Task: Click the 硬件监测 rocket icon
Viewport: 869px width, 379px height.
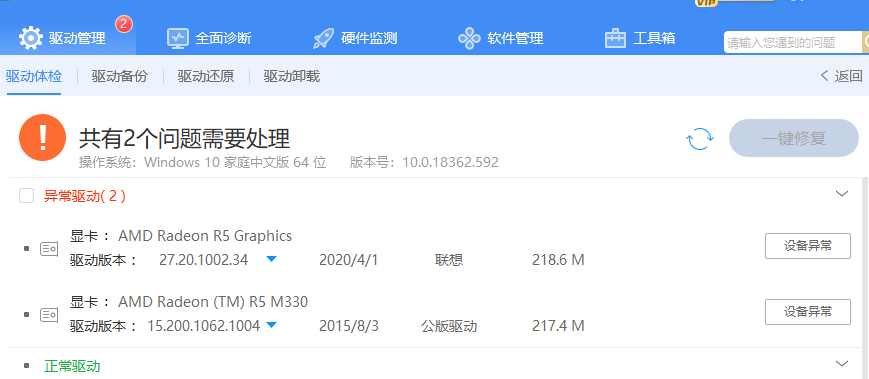Action: [x=324, y=38]
